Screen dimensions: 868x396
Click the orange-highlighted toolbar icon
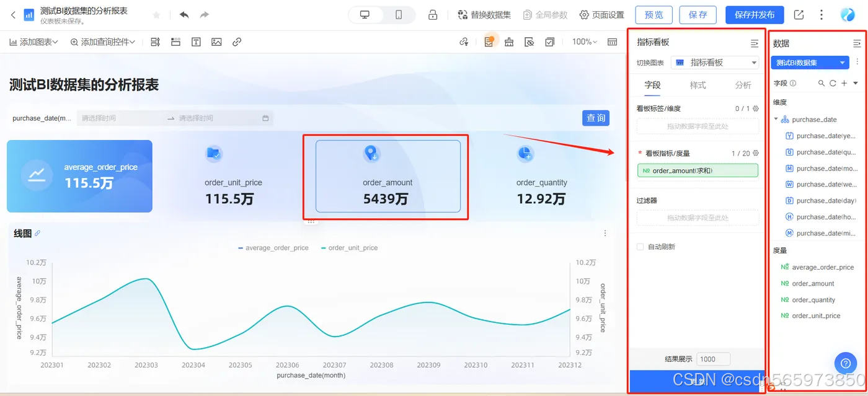[x=489, y=41]
